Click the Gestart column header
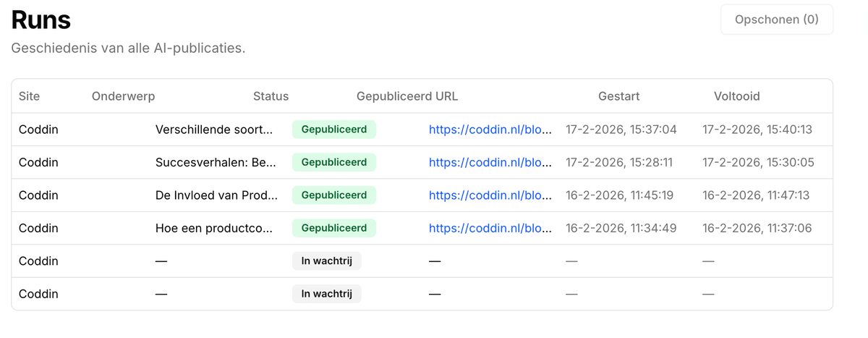The height and width of the screenshot is (338, 868). pos(619,96)
